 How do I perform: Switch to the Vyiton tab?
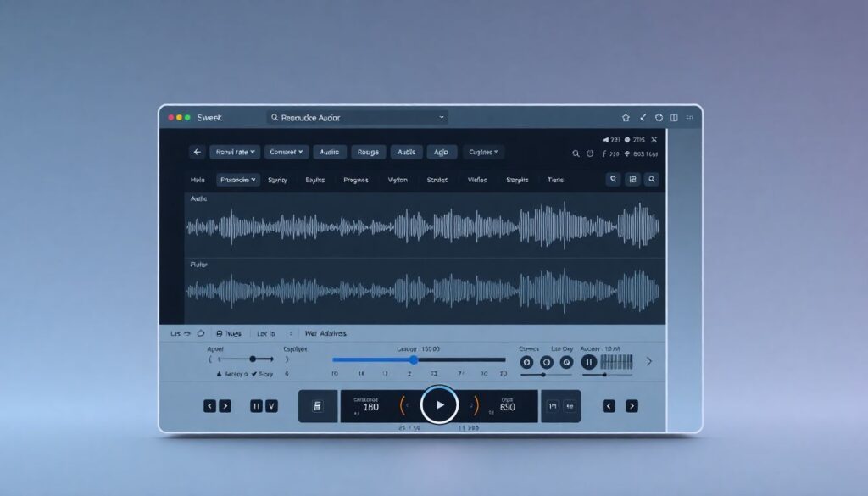coord(398,180)
